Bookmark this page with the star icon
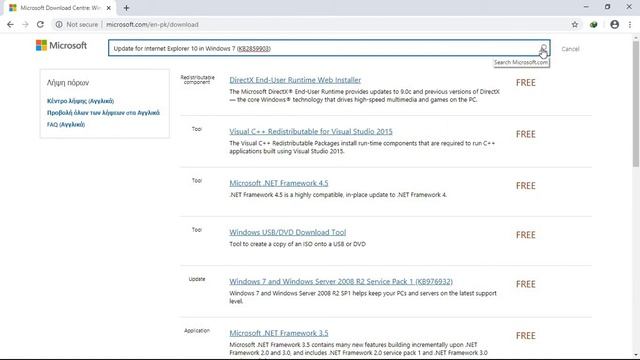 point(575,24)
